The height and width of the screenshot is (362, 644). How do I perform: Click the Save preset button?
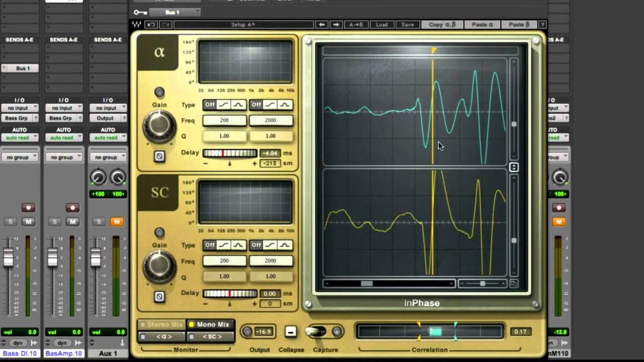(408, 24)
